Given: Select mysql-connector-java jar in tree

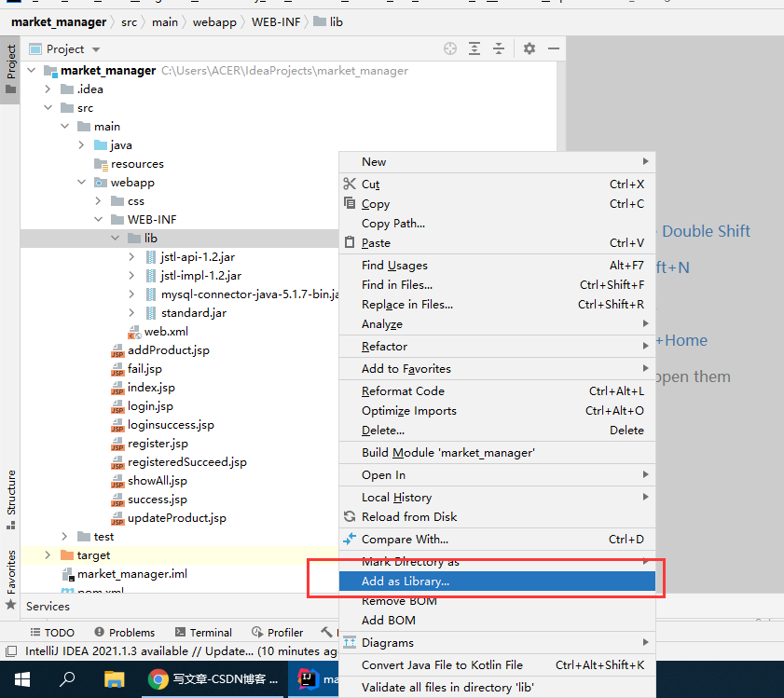Looking at the screenshot, I should tap(250, 294).
